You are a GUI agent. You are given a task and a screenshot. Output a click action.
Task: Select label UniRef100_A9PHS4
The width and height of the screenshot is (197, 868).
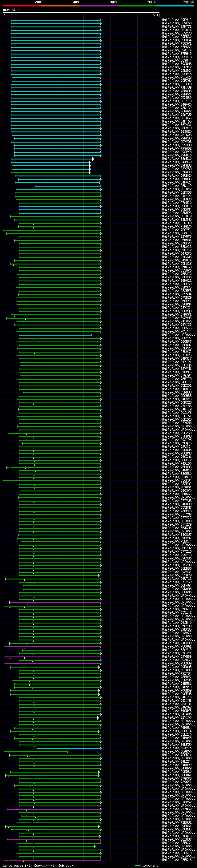coord(177,40)
